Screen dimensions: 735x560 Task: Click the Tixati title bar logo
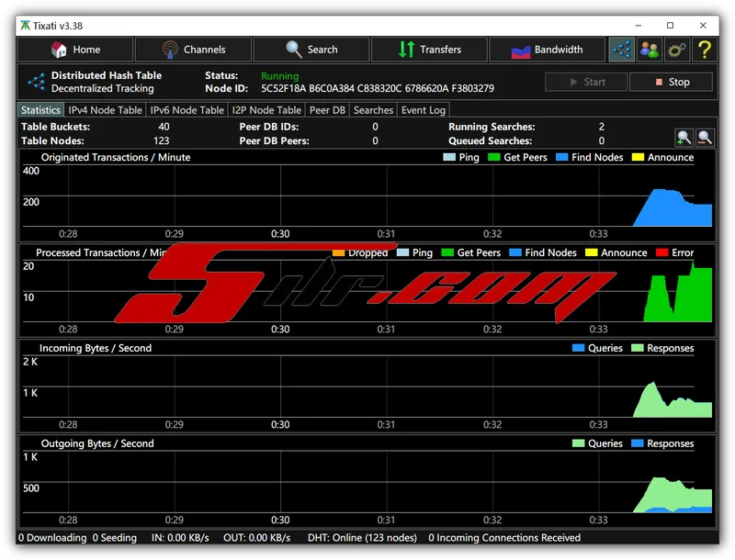[26, 26]
